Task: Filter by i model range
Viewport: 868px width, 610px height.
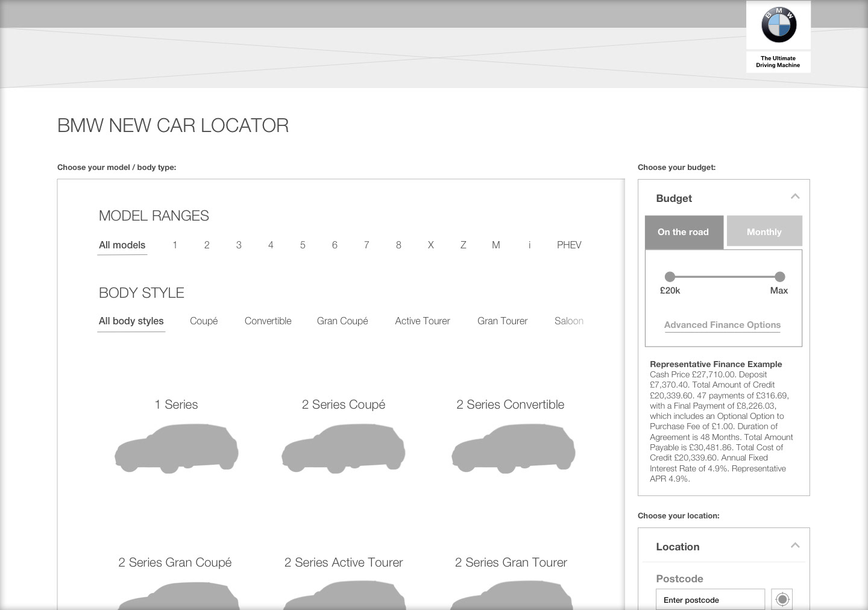Action: [x=529, y=245]
